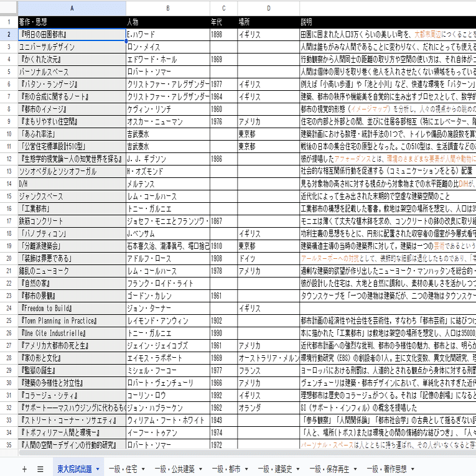Select row 24 header
Image resolution: width=476 pixels, height=476 pixels.
[x=9, y=309]
